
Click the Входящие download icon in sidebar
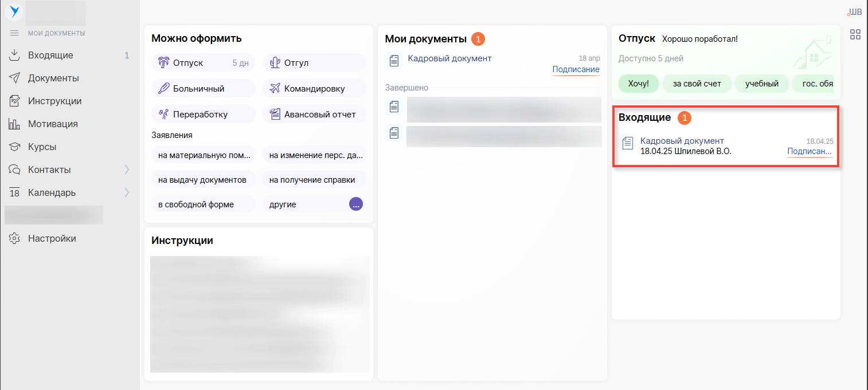[15, 55]
